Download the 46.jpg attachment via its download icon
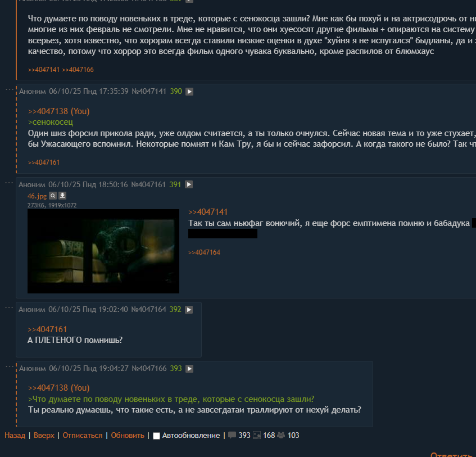 [x=62, y=196]
